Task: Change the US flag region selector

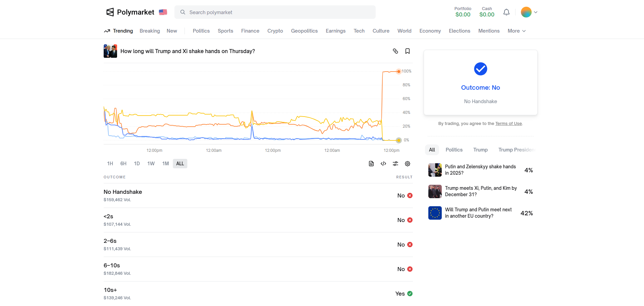Action: (163, 12)
